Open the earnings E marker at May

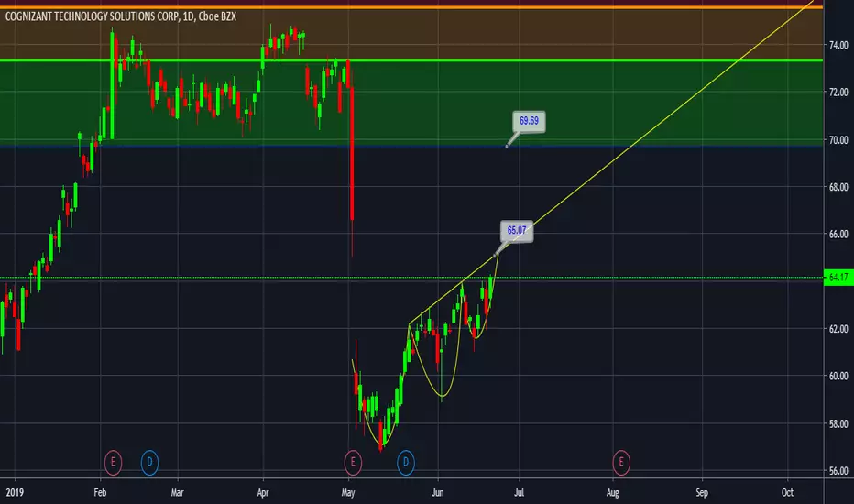coord(353,463)
